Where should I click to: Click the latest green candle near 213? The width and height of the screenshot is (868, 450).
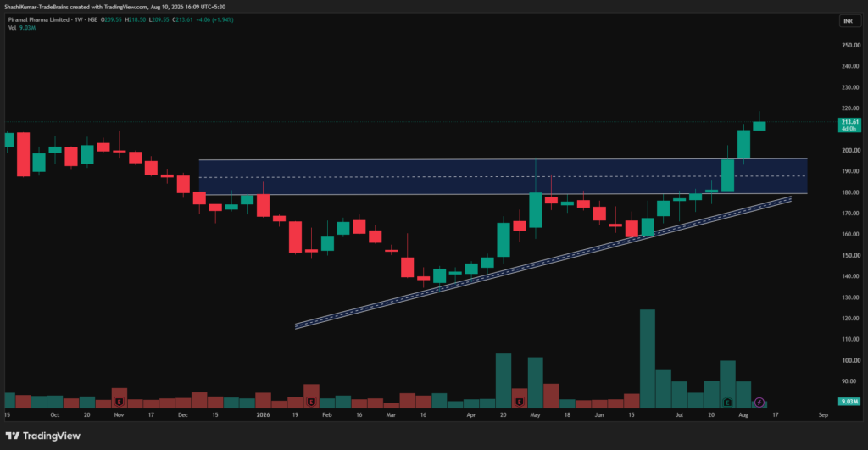click(x=759, y=125)
